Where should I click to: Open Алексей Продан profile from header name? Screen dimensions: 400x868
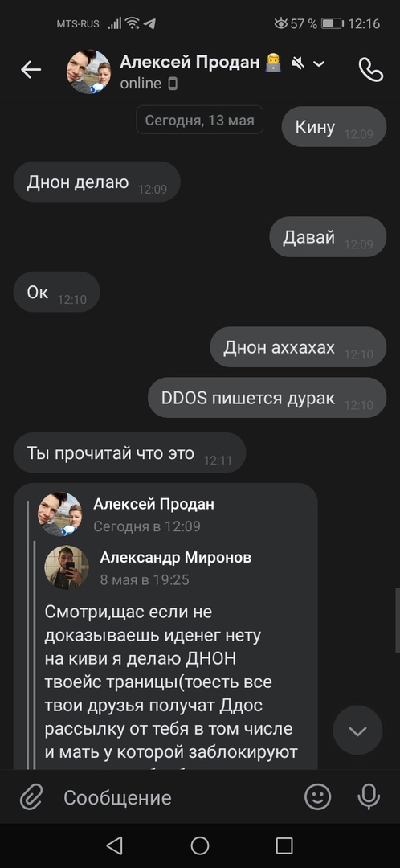click(x=190, y=63)
